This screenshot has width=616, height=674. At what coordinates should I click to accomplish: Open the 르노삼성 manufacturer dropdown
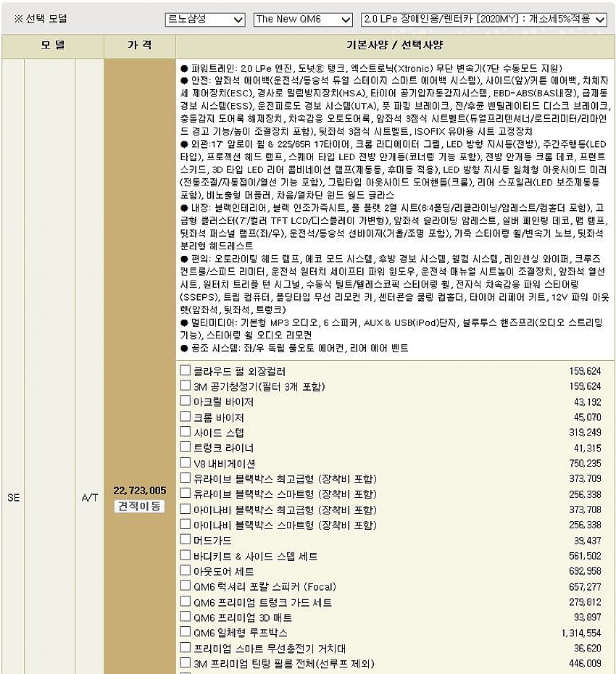click(x=205, y=19)
